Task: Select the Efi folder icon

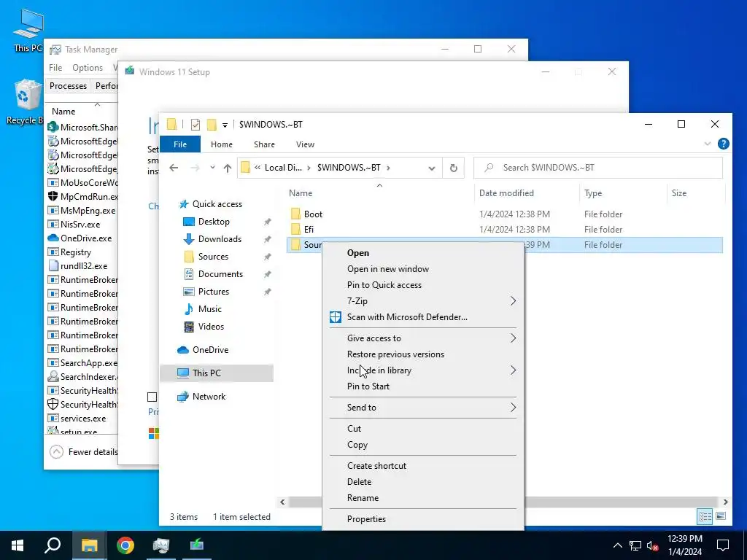Action: tap(296, 229)
